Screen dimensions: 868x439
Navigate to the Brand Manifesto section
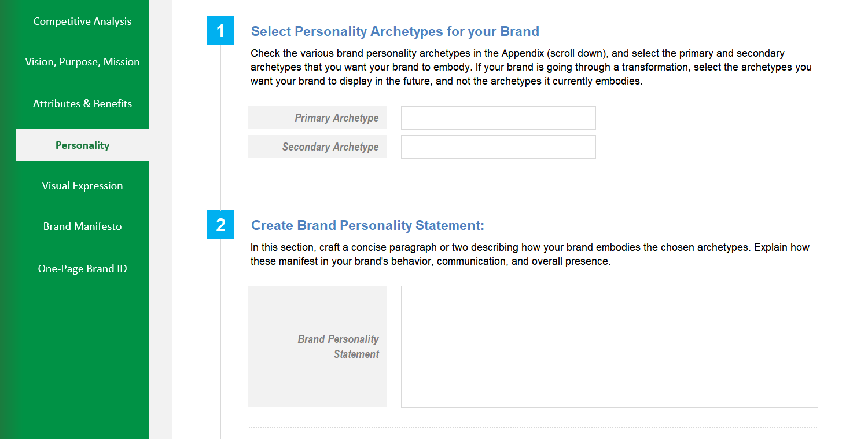click(x=82, y=226)
